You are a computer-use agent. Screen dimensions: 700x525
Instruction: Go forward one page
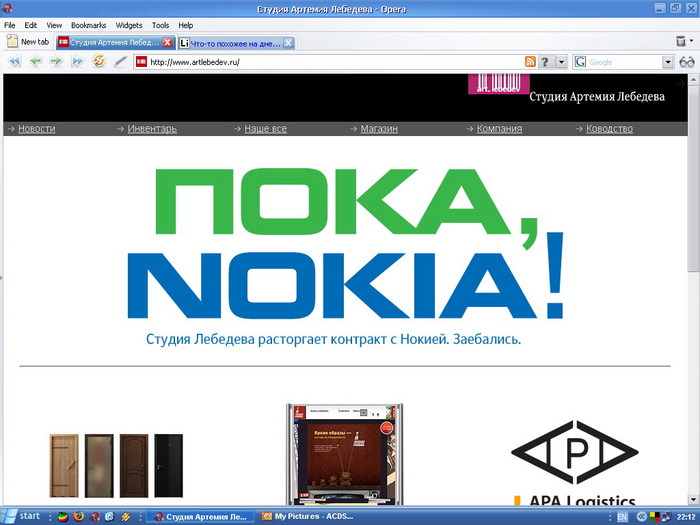[56, 61]
